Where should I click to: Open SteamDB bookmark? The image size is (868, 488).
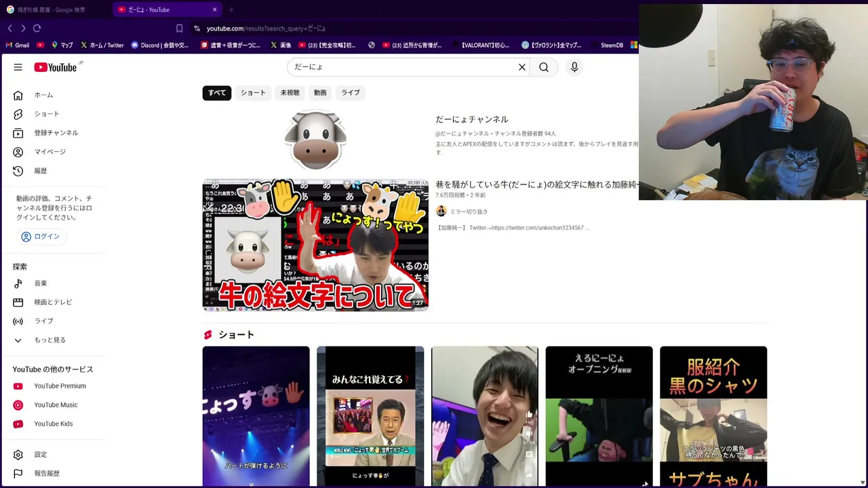pyautogui.click(x=607, y=45)
